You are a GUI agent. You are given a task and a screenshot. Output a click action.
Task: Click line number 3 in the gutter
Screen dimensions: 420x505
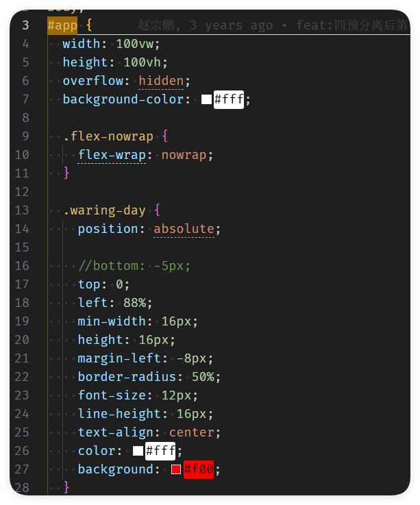click(25, 25)
